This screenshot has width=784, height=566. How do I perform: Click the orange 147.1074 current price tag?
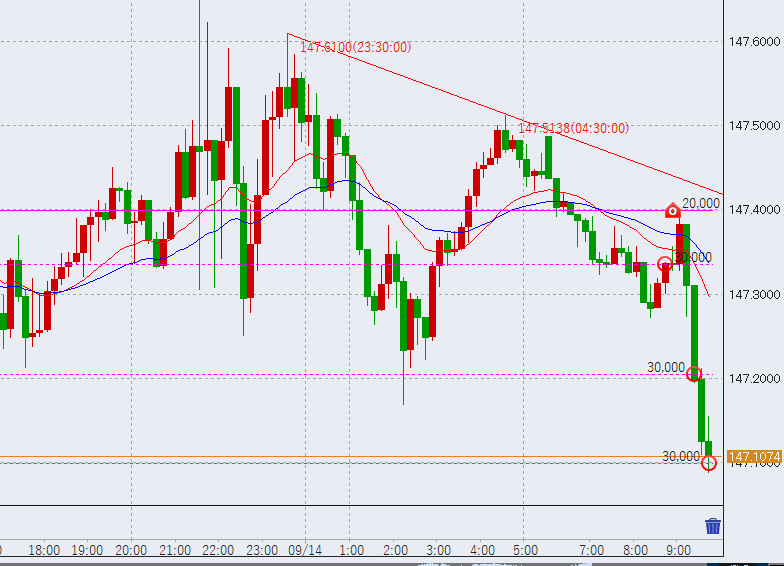tap(754, 457)
